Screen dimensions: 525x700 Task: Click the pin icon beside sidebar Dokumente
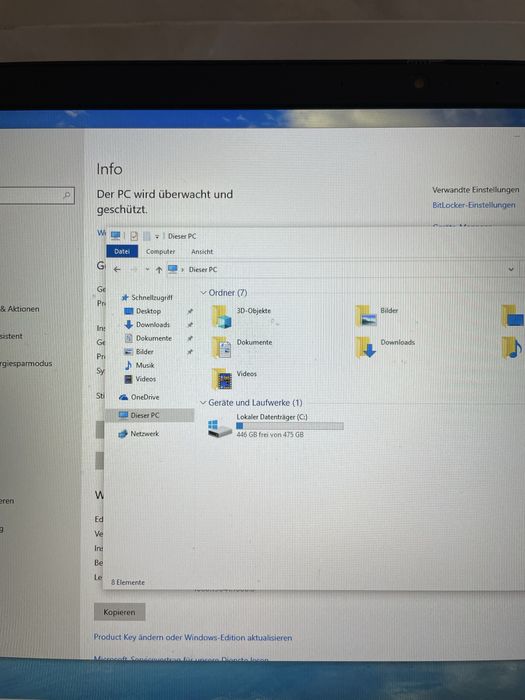click(190, 338)
